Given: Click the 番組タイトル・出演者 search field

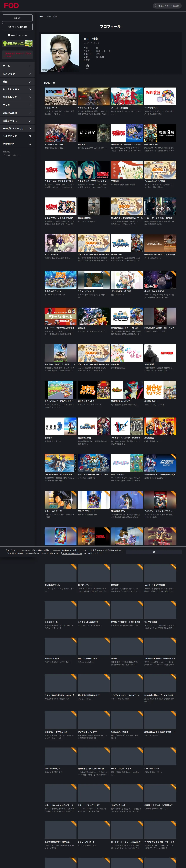Looking at the screenshot, I should point(167,6).
